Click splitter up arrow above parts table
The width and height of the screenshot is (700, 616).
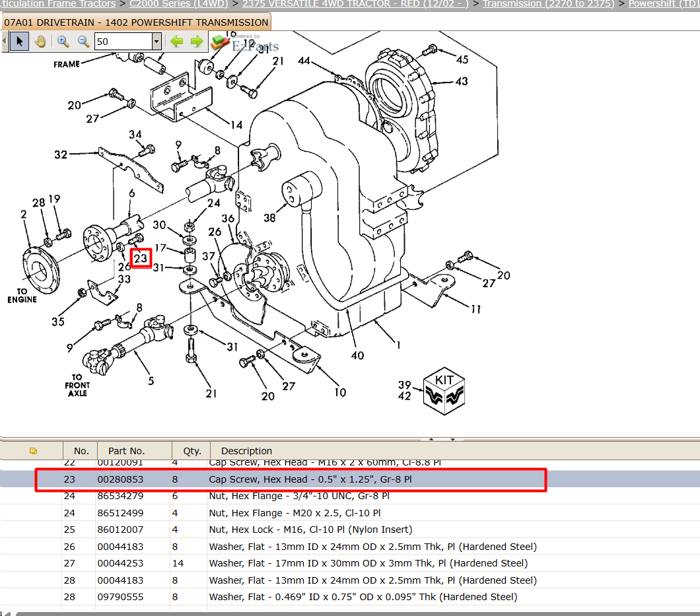point(431,439)
